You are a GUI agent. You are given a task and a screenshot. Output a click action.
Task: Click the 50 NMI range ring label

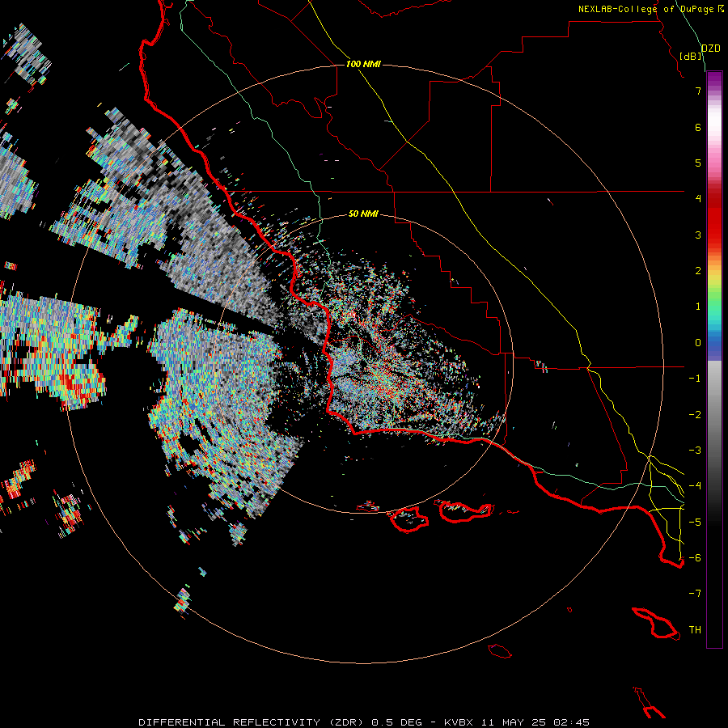(363, 214)
